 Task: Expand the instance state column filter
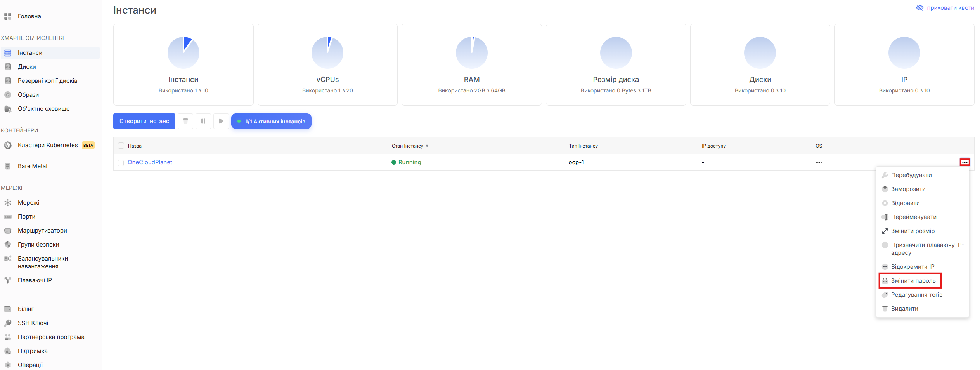point(427,146)
